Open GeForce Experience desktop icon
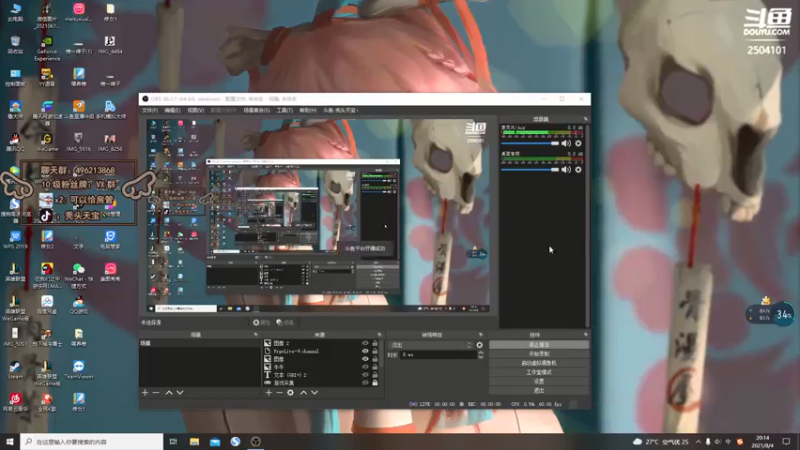 point(47,48)
